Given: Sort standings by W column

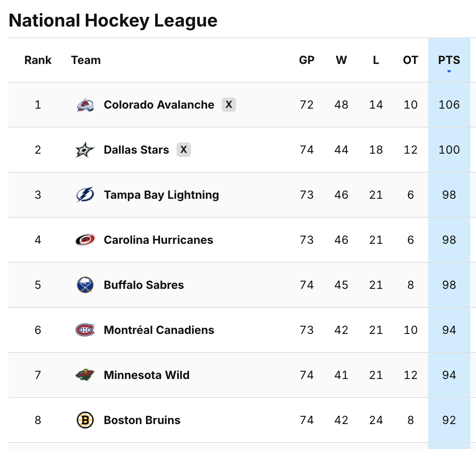Looking at the screenshot, I should [x=341, y=60].
